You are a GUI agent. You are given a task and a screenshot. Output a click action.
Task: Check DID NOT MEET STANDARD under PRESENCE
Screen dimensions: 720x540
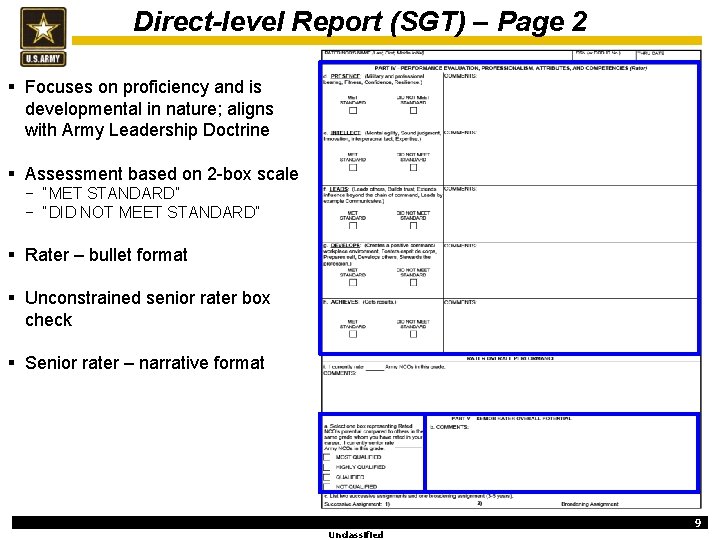413,111
